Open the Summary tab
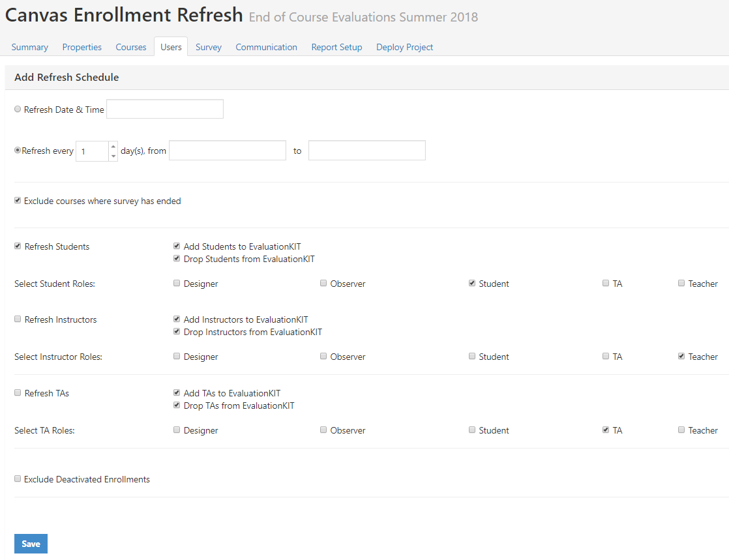729x560 pixels. tap(30, 47)
